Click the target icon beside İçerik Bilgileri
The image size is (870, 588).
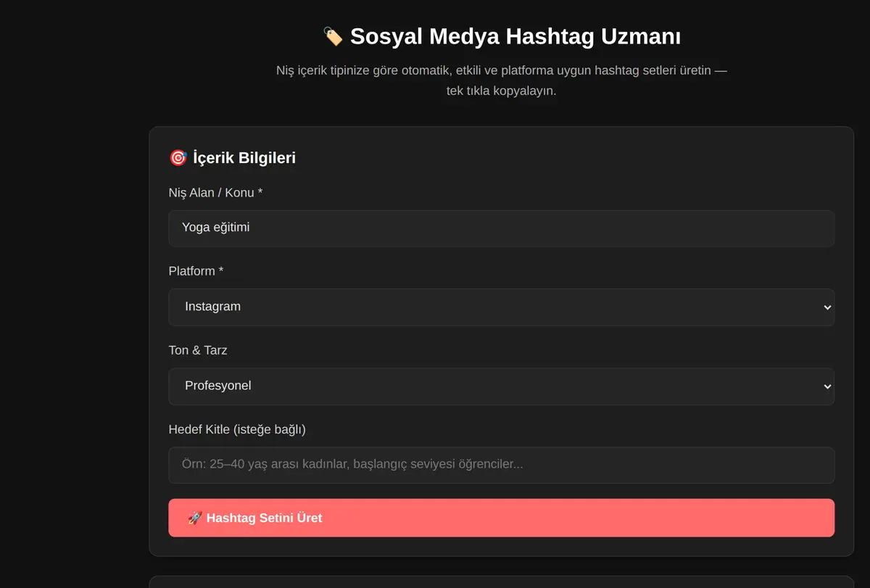click(178, 157)
